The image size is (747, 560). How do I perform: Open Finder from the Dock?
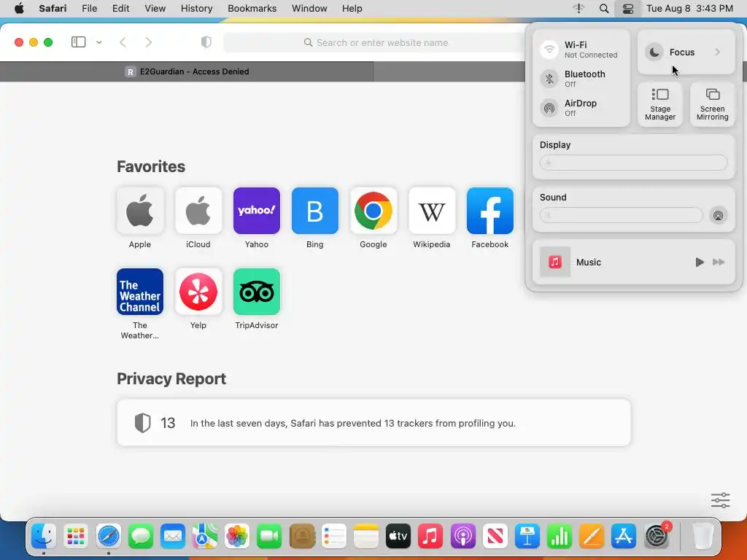coord(44,536)
